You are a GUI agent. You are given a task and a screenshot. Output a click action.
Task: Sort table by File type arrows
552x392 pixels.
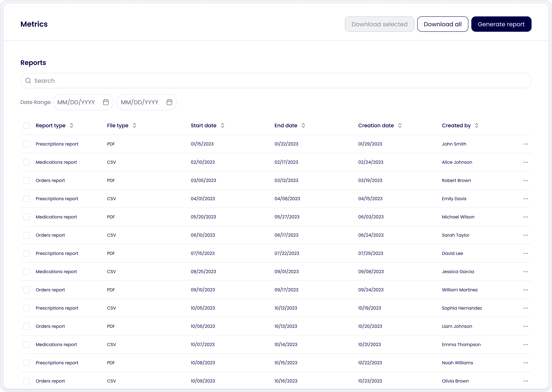134,126
